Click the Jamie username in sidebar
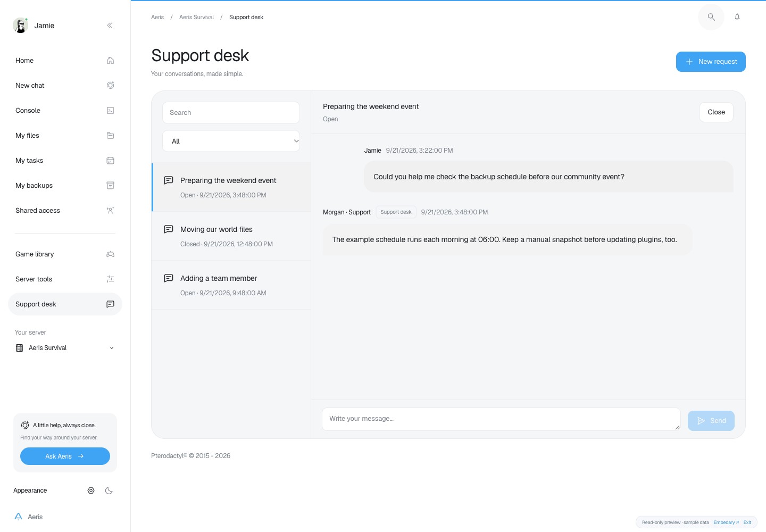This screenshot has width=766, height=532. coord(44,26)
